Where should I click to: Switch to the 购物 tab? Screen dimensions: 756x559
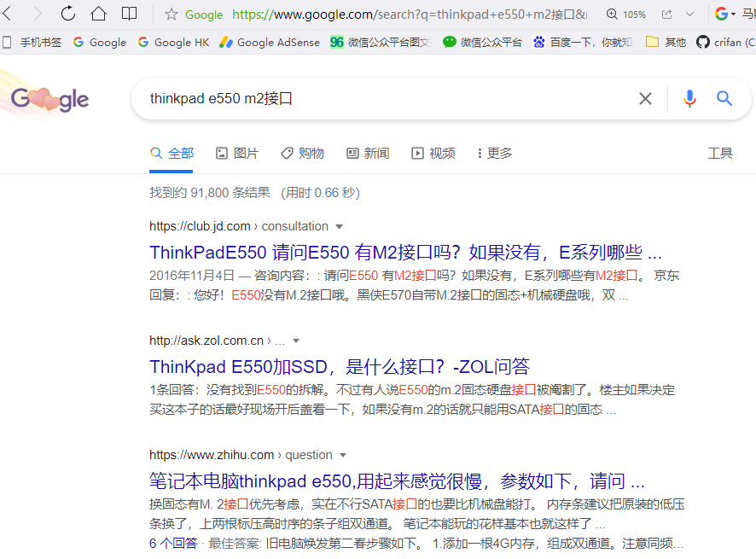[x=302, y=154]
